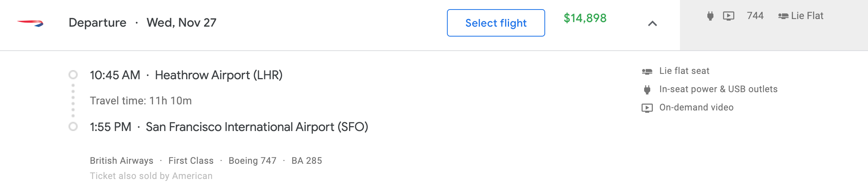Click the Heathrow departure circle marker
The width and height of the screenshot is (868, 195).
click(x=73, y=75)
